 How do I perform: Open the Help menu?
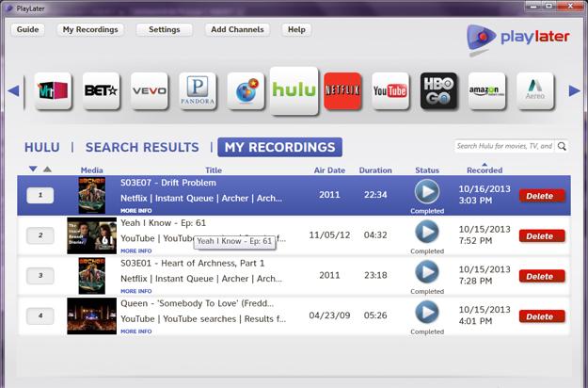pyautogui.click(x=296, y=29)
